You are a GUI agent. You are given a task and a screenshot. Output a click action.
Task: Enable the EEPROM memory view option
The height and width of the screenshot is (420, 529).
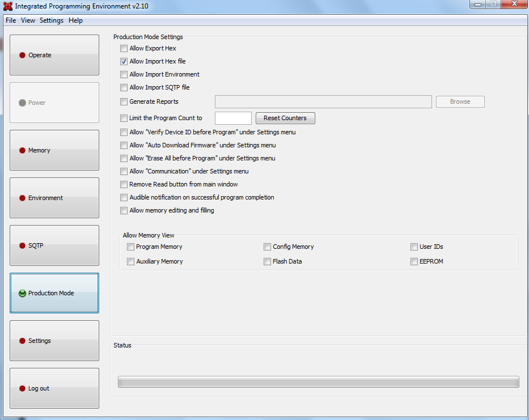click(414, 261)
